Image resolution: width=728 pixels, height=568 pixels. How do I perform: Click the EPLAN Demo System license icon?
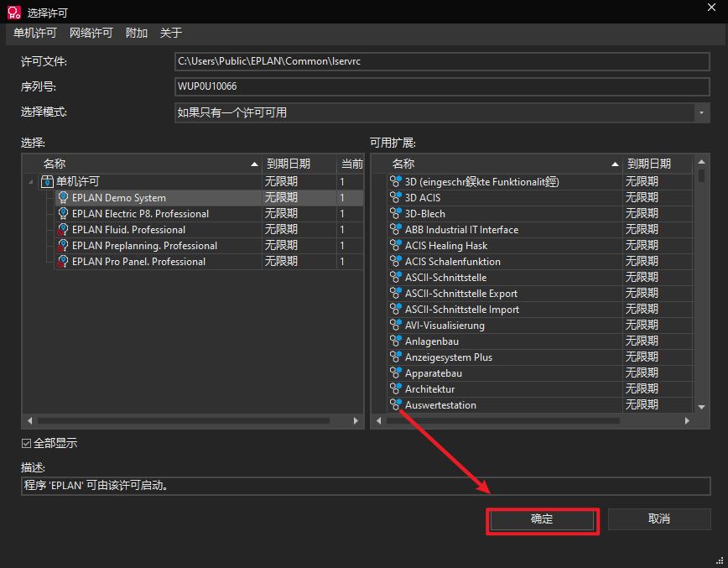pos(63,198)
